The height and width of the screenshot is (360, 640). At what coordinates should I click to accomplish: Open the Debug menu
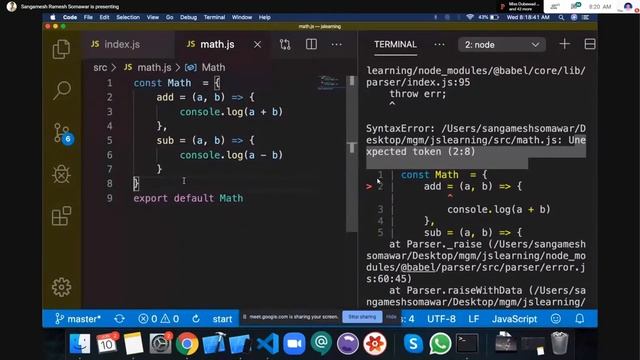click(188, 18)
